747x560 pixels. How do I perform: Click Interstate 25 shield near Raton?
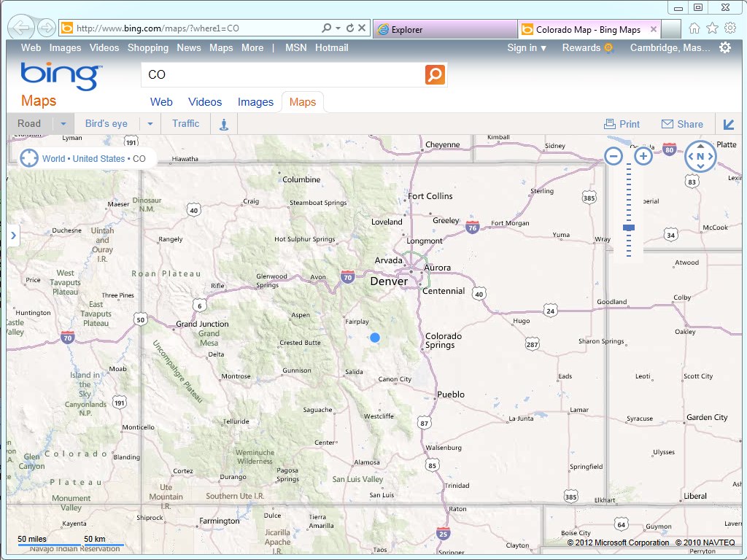(443, 533)
